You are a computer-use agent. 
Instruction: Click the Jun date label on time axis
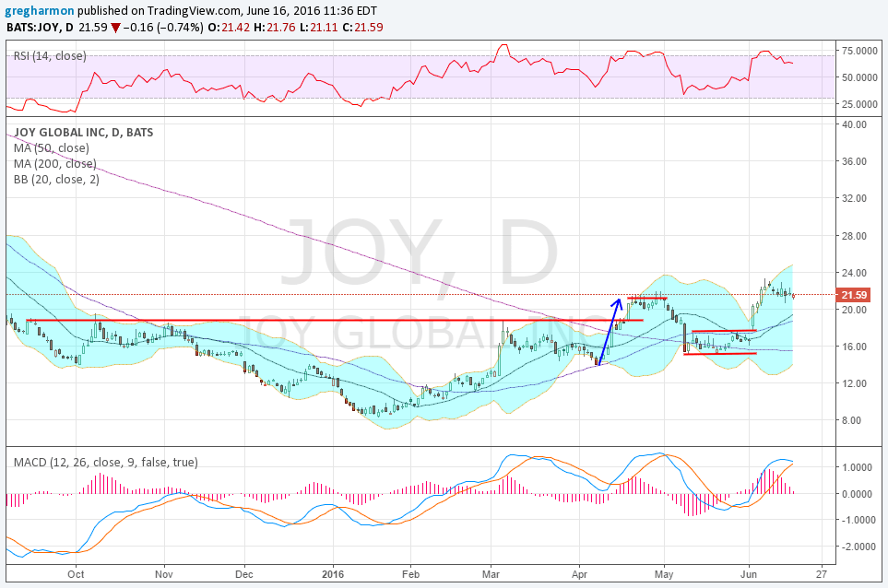coord(749,574)
